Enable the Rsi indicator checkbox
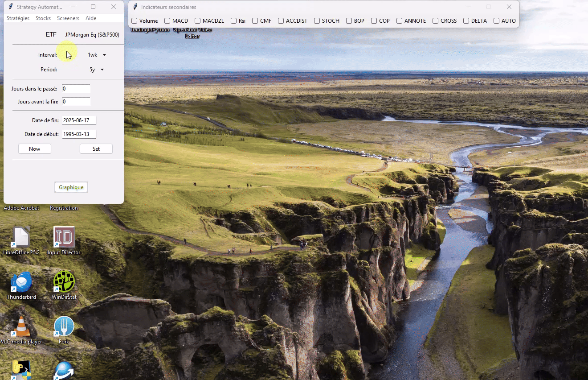The width and height of the screenshot is (588, 380). point(233,21)
